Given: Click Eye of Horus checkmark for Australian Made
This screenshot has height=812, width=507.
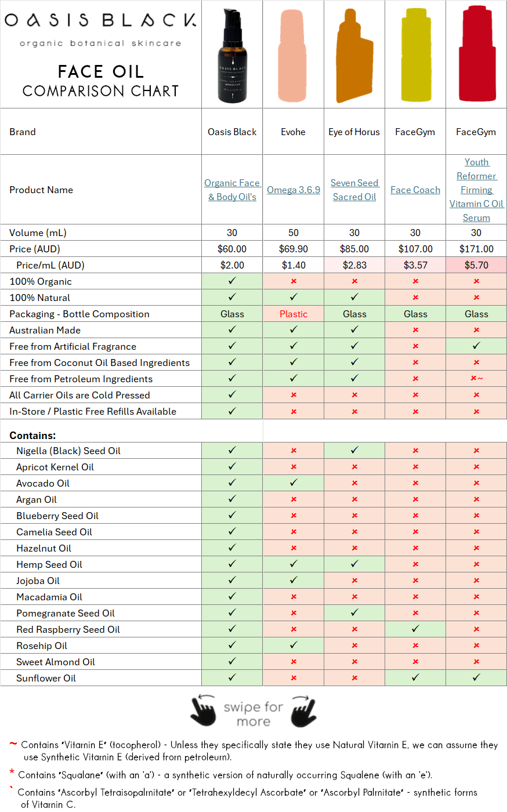Looking at the screenshot, I should (x=354, y=329).
